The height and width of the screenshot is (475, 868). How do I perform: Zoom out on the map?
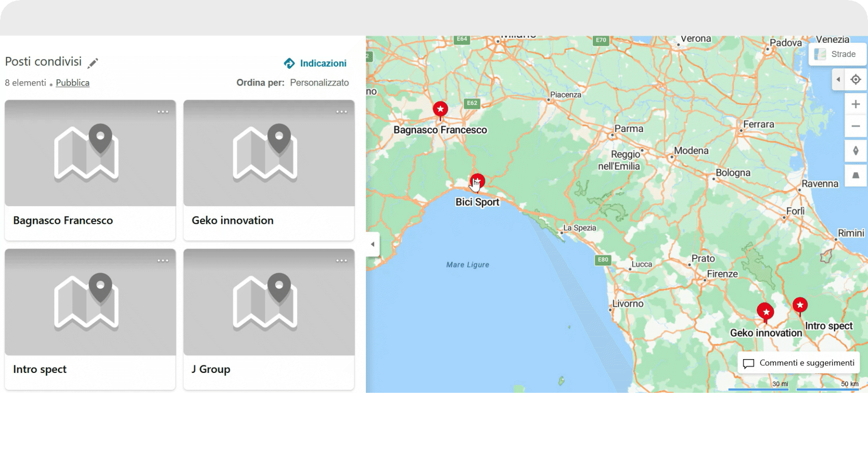pyautogui.click(x=856, y=126)
